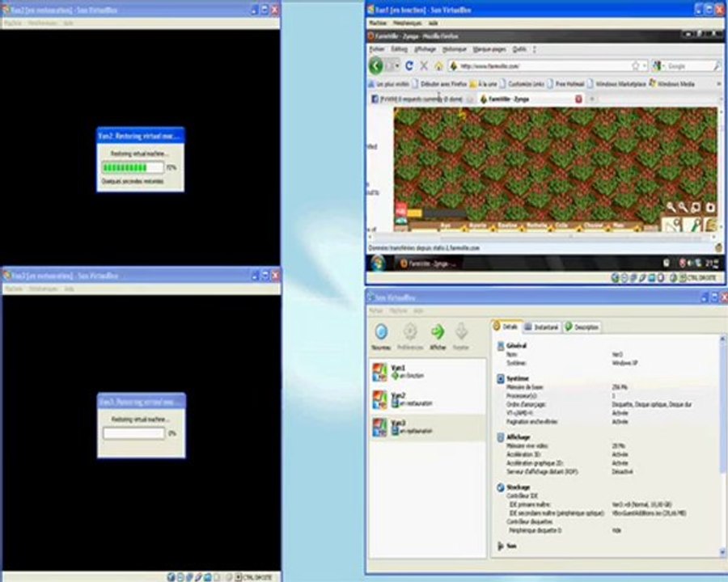Expand the address bar dropdown arrow

pyautogui.click(x=645, y=66)
